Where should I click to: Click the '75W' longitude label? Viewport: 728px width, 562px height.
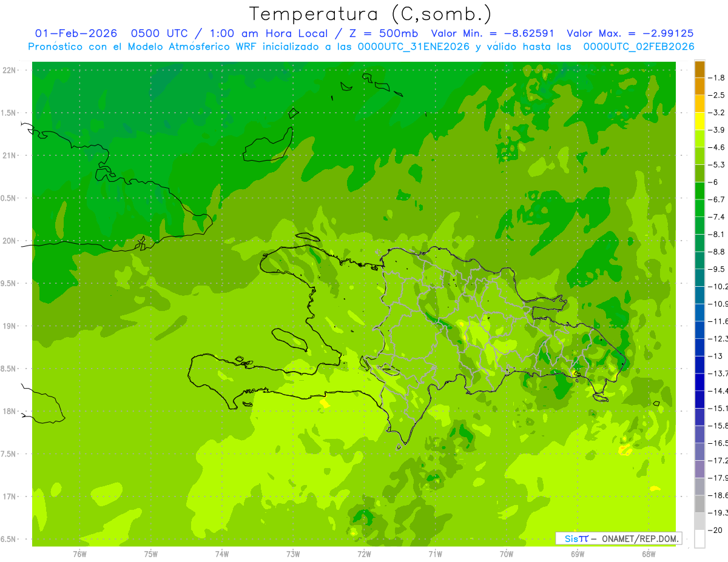tap(150, 554)
